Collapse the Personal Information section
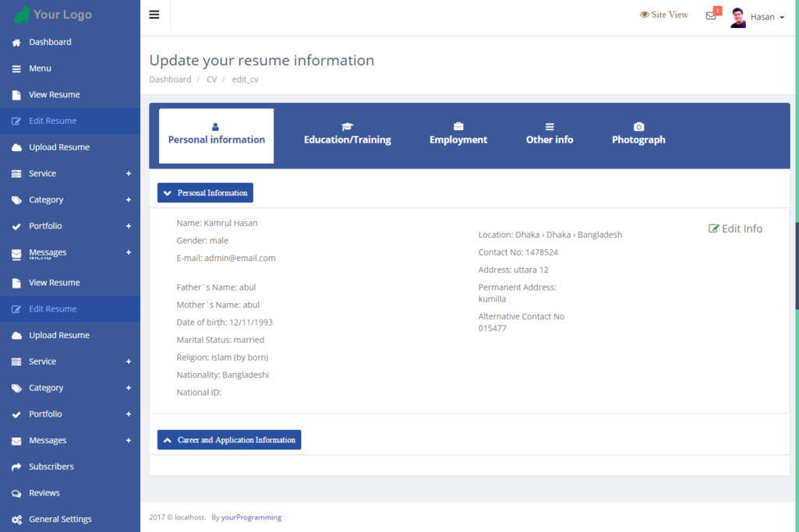This screenshot has width=799, height=532. pos(205,193)
